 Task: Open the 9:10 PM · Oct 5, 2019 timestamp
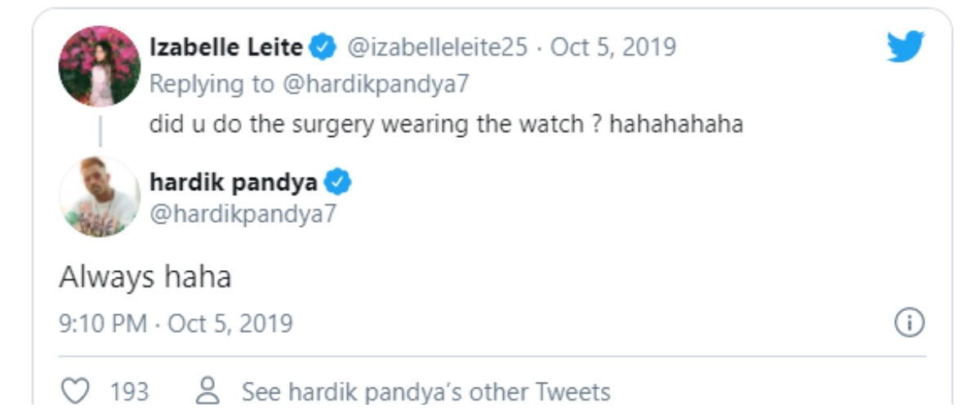point(176,324)
